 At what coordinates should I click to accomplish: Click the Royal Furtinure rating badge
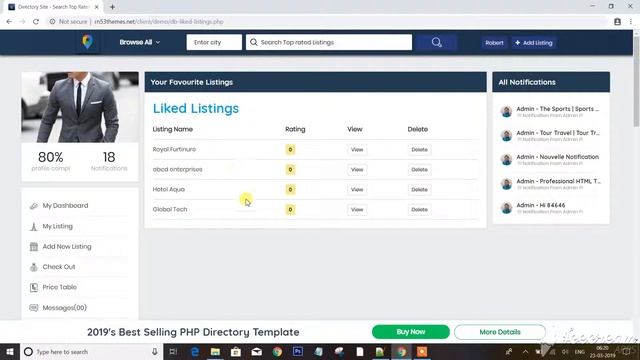290,150
